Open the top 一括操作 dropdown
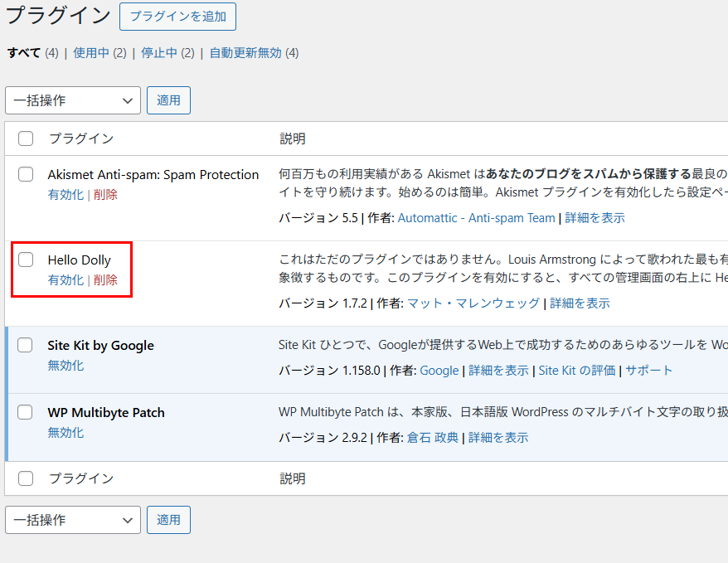Screen dimensions: 728x563 pyautogui.click(x=73, y=100)
